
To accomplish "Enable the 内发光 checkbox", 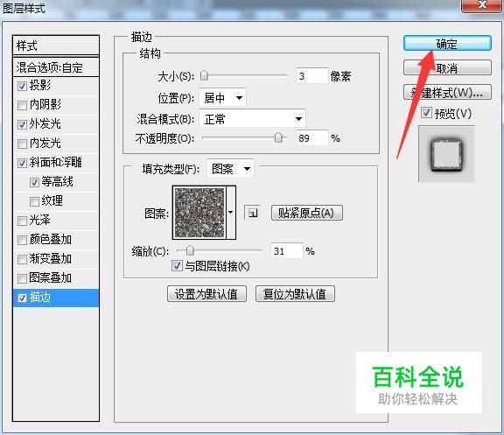I will coord(22,144).
